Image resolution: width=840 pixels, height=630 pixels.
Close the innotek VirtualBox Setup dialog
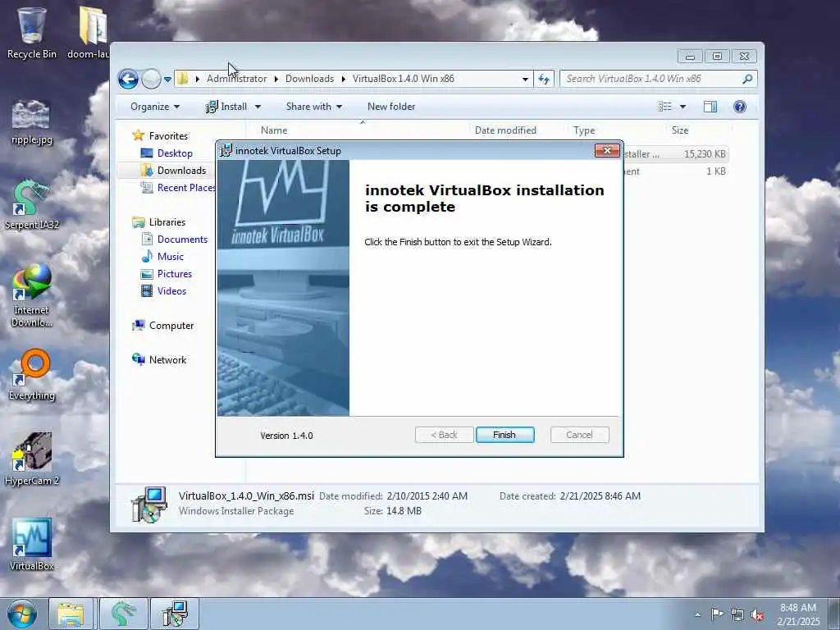click(x=607, y=151)
